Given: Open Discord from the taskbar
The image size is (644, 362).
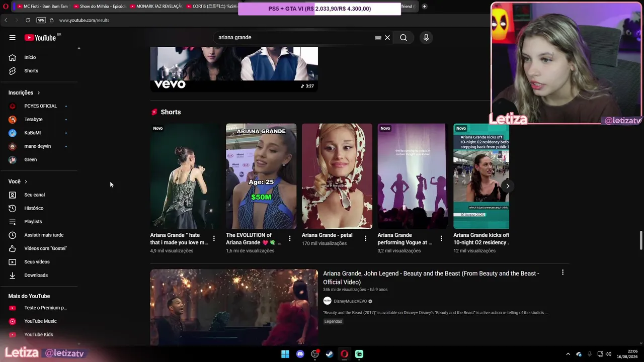Looking at the screenshot, I should click(300, 354).
